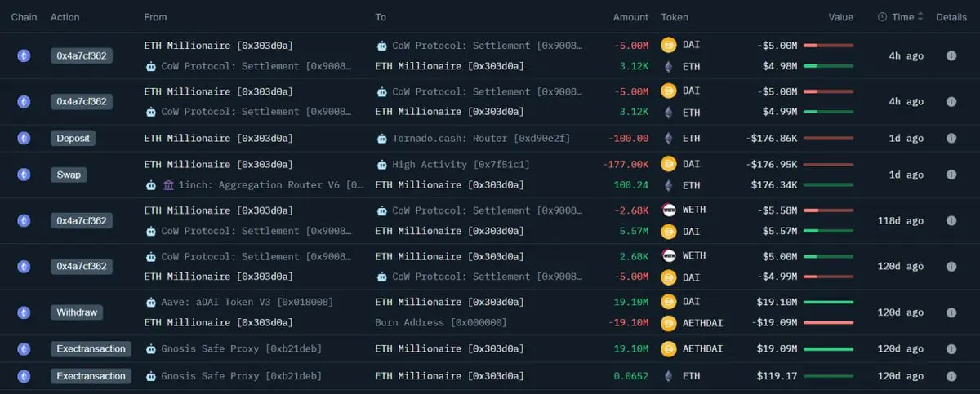980x394 pixels.
Task: Click the Chain column header
Action: 24,17
